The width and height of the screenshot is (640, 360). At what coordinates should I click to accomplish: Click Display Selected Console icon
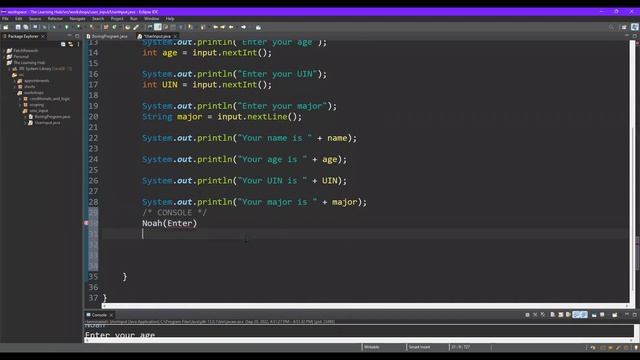click(602, 315)
